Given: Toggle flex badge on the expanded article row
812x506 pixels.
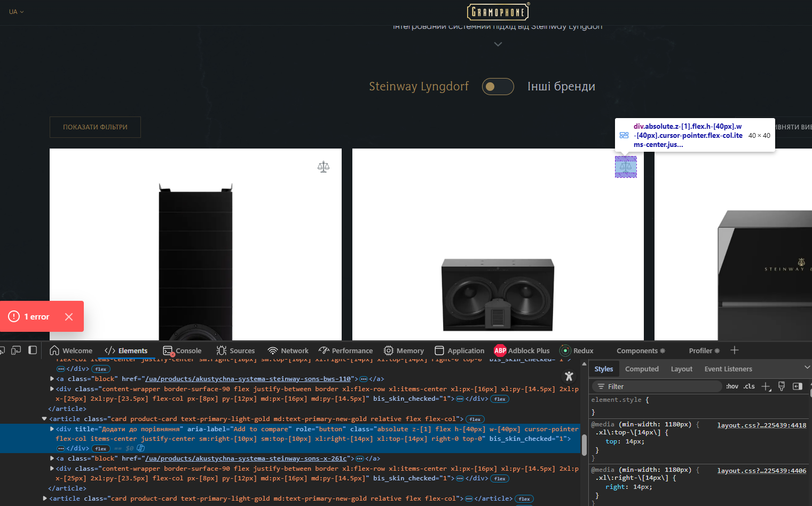Looking at the screenshot, I should pyautogui.click(x=475, y=419).
